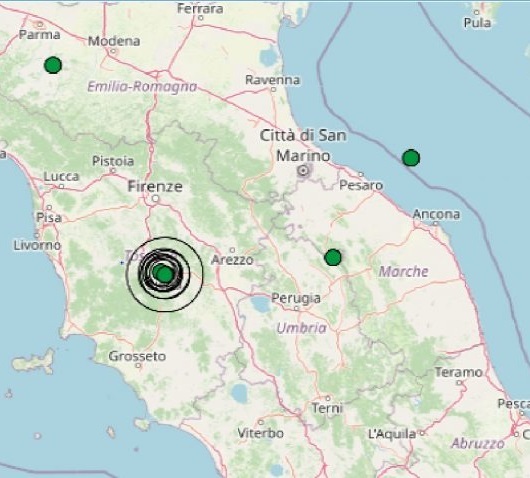530x478 pixels.
Task: Select the Arezzo city label
Action: point(232,260)
